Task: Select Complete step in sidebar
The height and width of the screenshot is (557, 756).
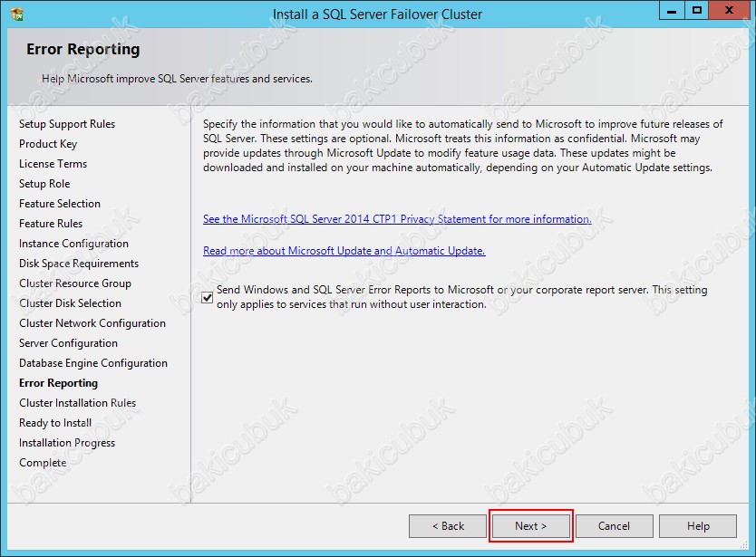Action: pos(43,463)
